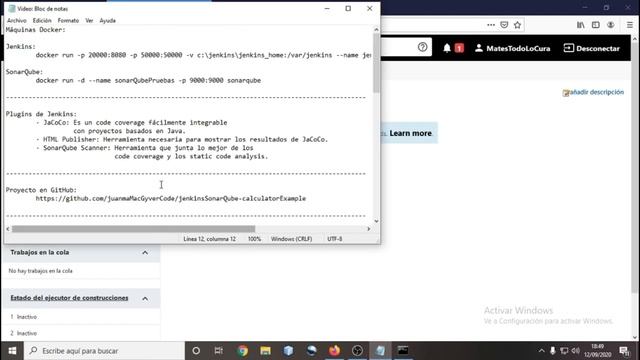Show hidden system tray icons
This screenshot has width=640, height=360.
pos(541,351)
